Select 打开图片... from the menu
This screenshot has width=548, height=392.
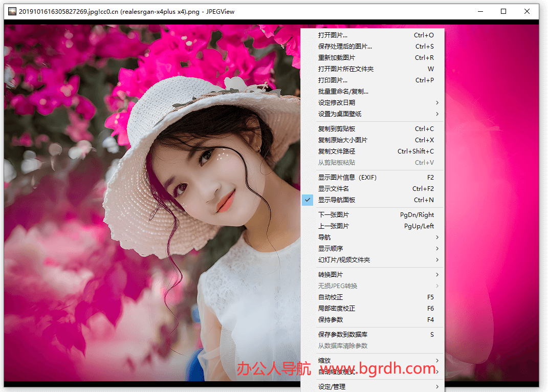[333, 35]
